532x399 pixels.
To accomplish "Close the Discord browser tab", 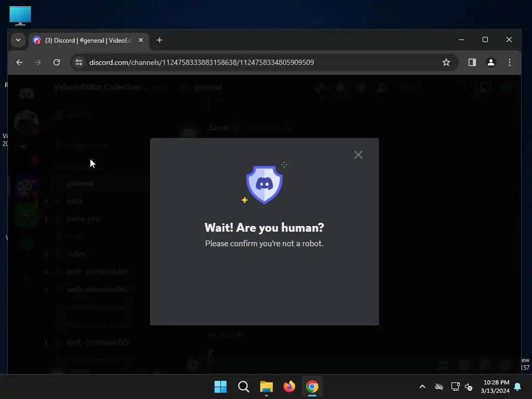I will pos(141,40).
